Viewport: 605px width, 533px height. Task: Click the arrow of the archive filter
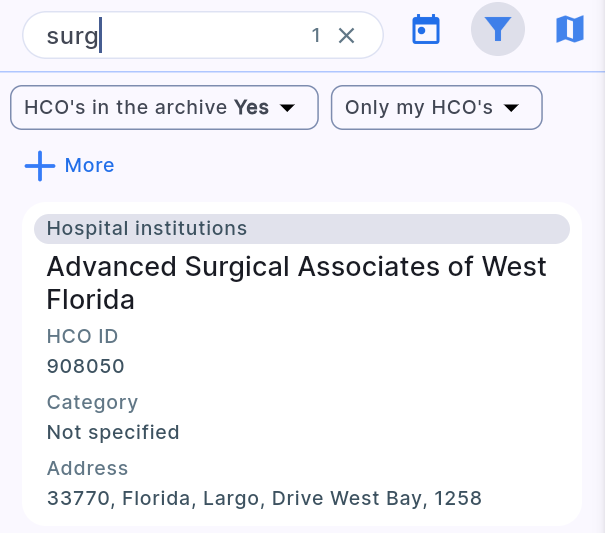pyautogui.click(x=287, y=108)
